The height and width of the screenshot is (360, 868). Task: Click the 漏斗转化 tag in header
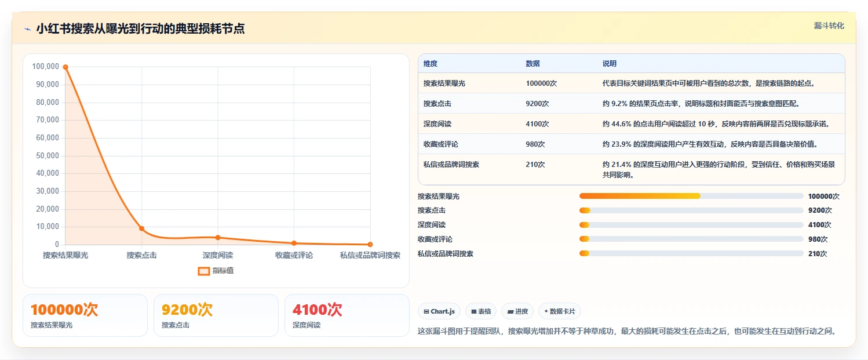(829, 26)
